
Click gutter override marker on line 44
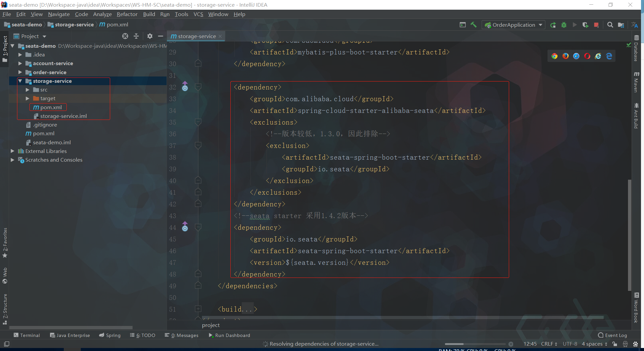185,227
